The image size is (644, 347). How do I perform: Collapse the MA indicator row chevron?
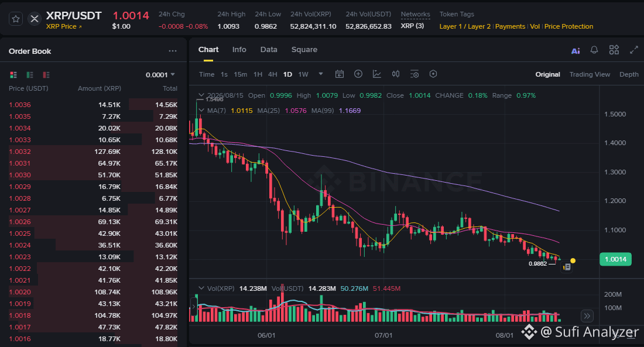pos(201,111)
